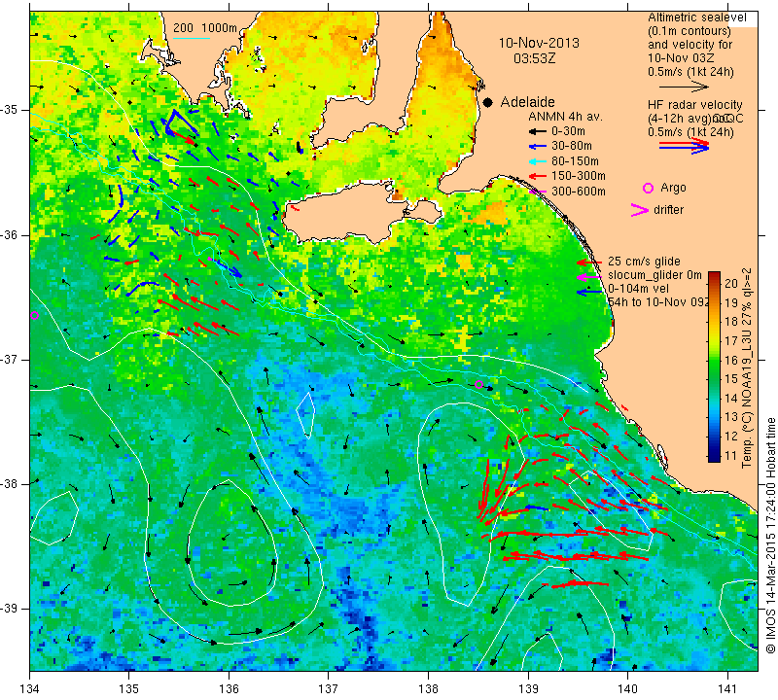Click the '137' longitude axis label
Screen dimensions: 778x700
click(x=329, y=689)
